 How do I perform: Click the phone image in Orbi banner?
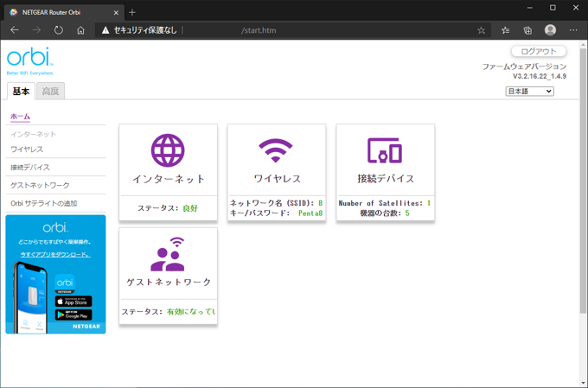coord(31,297)
